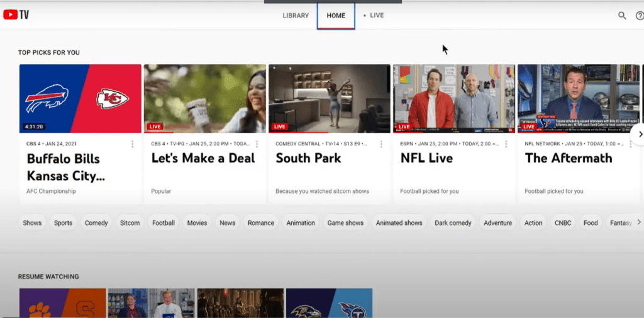Play the Bills vs Chiefs thumbnail
The image size is (644, 318).
(80, 99)
